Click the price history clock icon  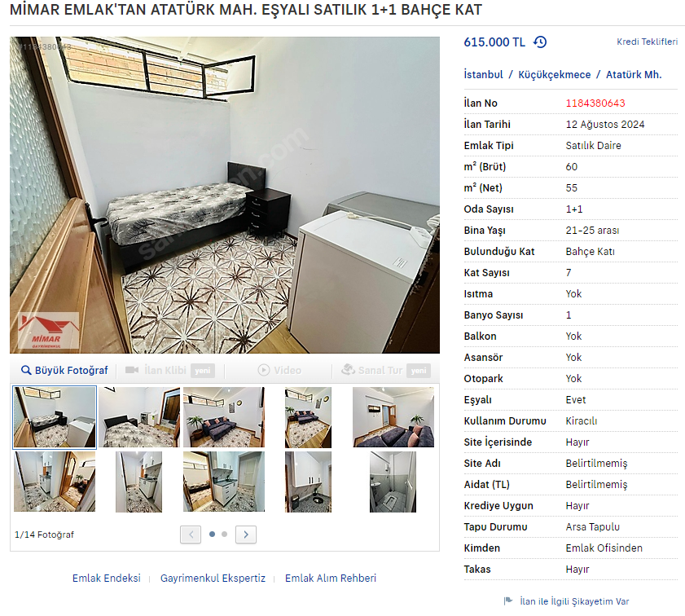[540, 42]
